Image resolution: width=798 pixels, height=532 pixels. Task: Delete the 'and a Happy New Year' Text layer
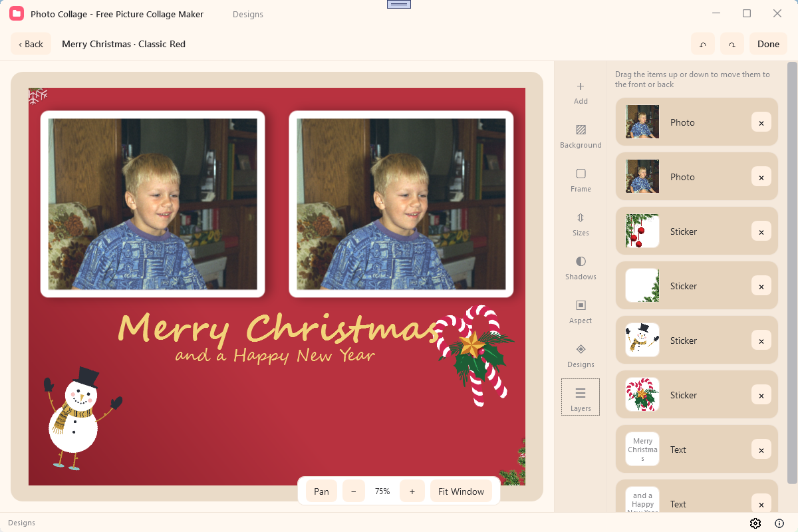pyautogui.click(x=761, y=504)
